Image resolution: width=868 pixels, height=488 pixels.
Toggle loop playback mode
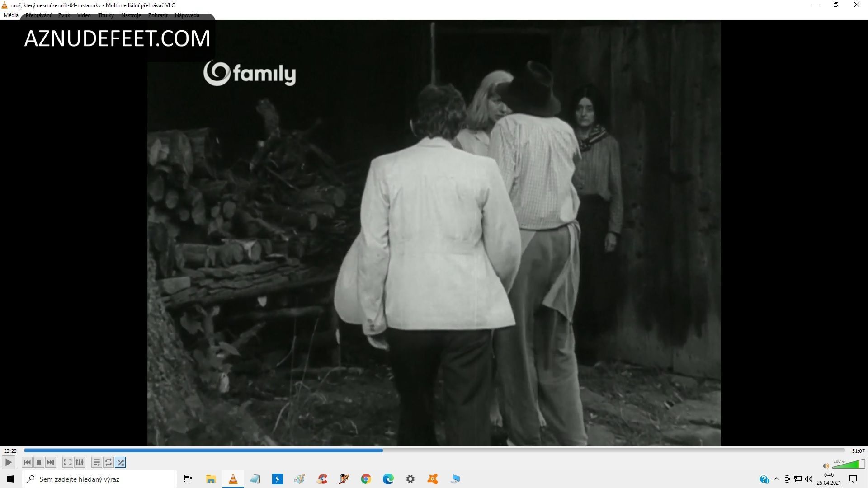tap(108, 462)
